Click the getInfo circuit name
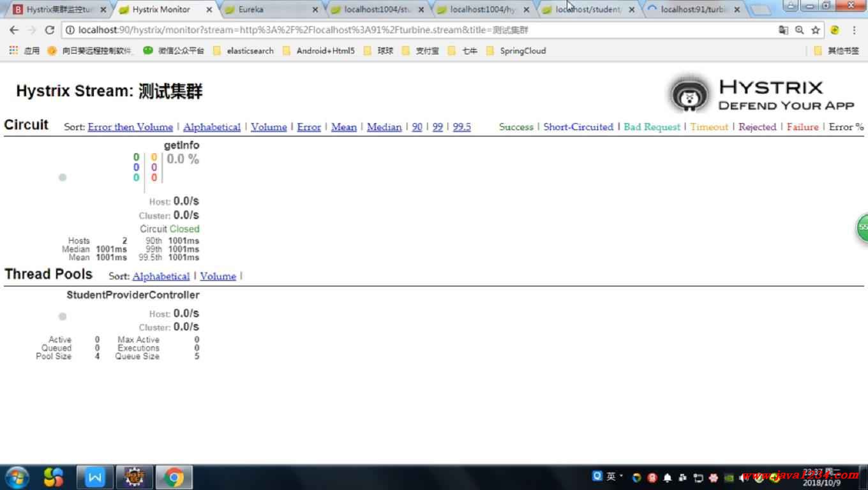This screenshot has width=868, height=490. point(182,145)
